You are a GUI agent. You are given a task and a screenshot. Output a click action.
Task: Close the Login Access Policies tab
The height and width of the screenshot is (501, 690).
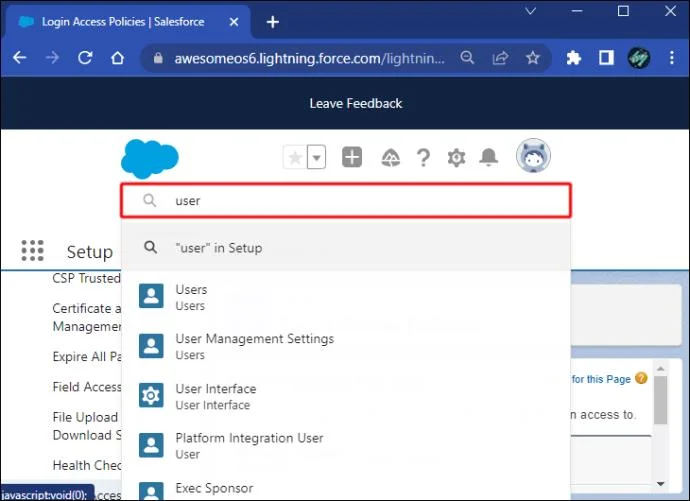click(x=234, y=22)
